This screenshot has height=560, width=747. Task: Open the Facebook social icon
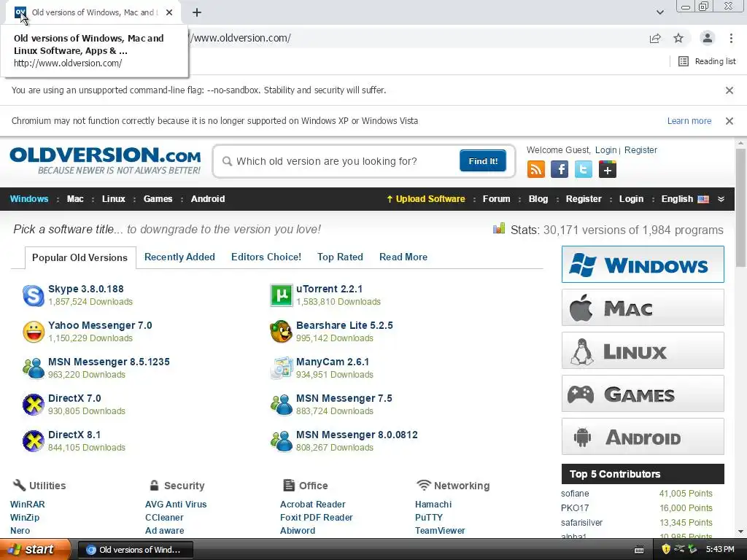(560, 169)
